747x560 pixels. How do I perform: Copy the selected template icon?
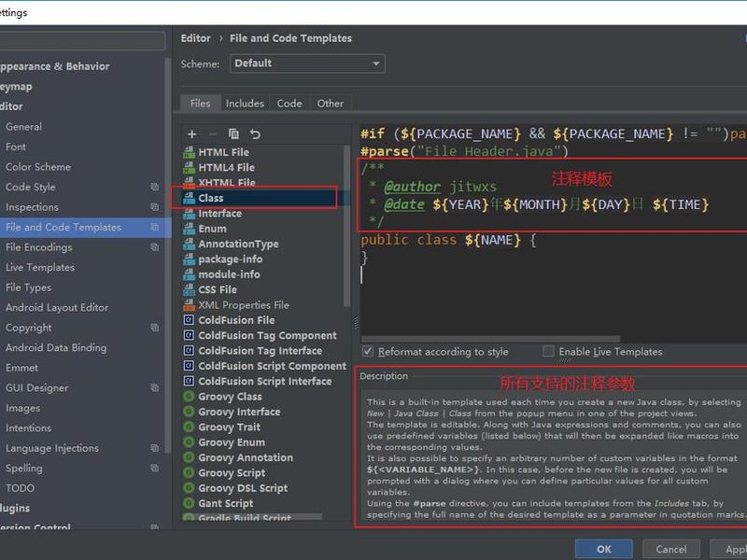point(233,134)
